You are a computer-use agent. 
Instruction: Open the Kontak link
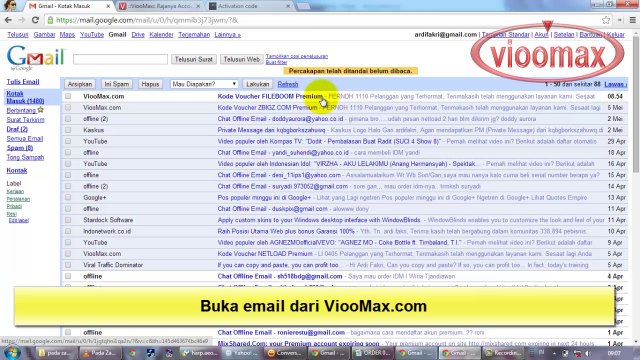pos(17,170)
